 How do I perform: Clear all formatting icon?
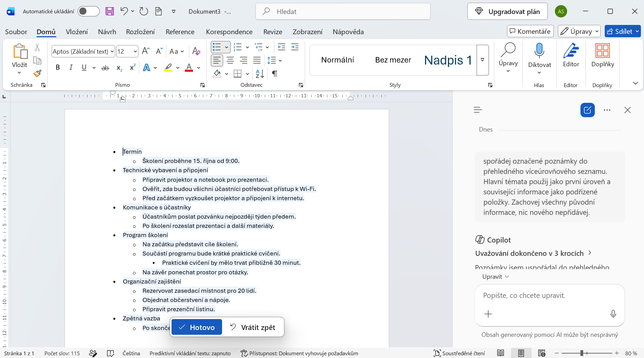[196, 51]
